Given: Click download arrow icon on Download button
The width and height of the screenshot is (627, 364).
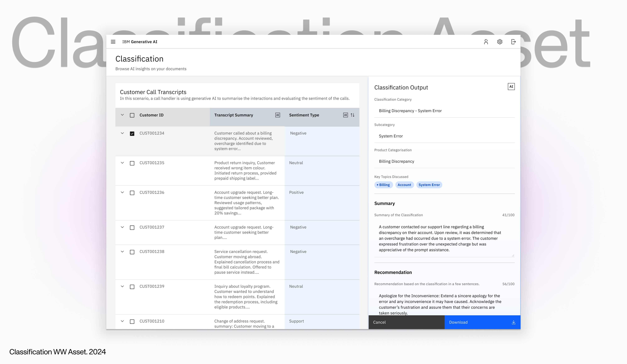Looking at the screenshot, I should click(x=514, y=322).
